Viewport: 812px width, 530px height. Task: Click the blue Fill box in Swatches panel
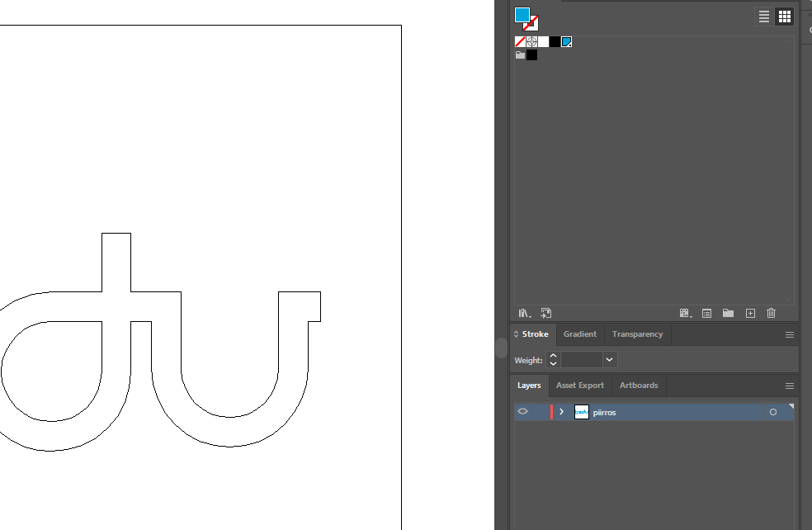[522, 14]
